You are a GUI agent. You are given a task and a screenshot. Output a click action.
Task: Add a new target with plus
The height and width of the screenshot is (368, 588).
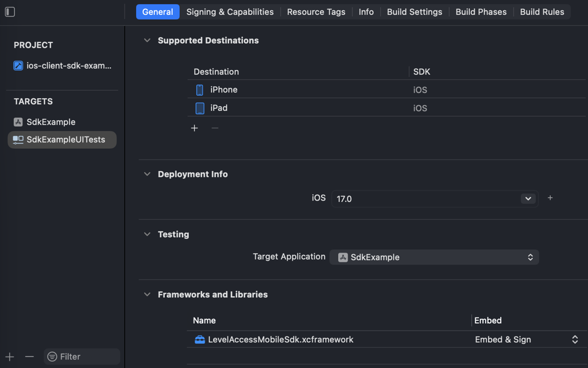(x=10, y=357)
